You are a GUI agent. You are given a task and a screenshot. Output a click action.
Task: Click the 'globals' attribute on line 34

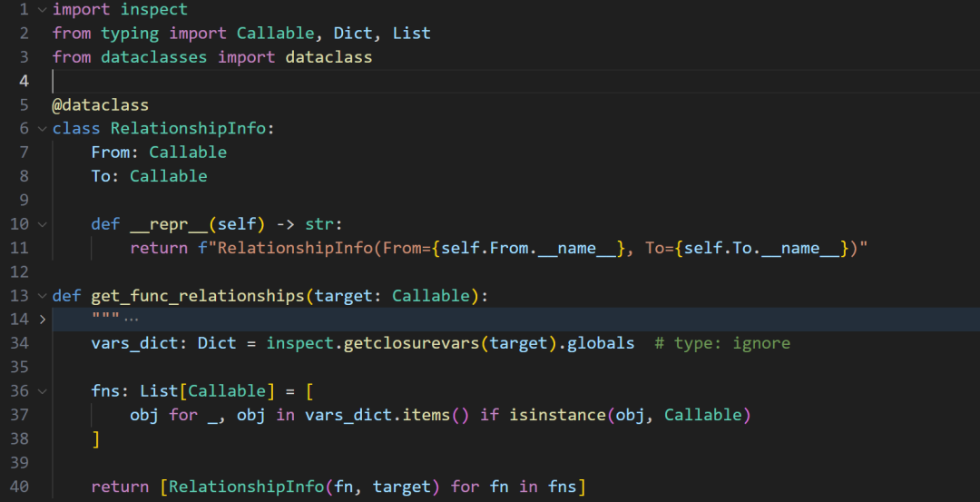601,343
